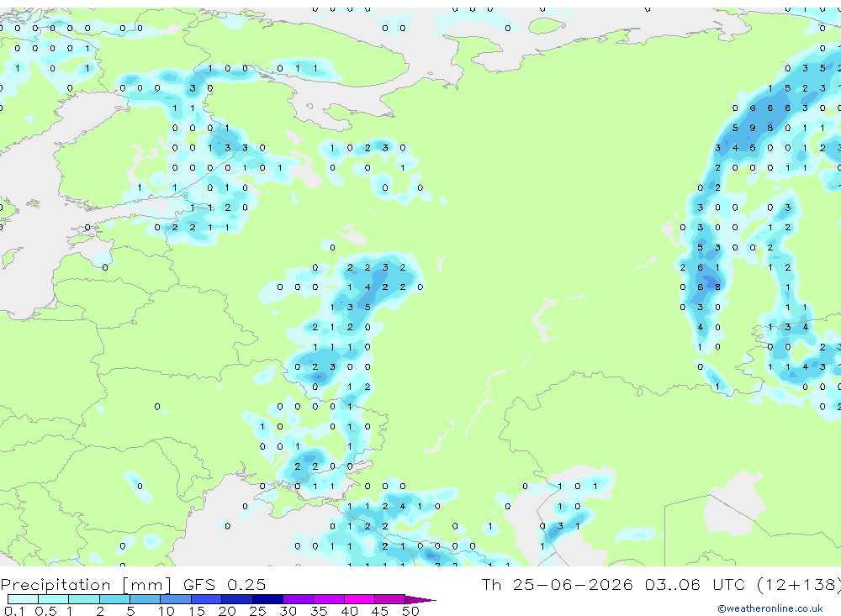Click legend scale label '25'
This screenshot has height=616, width=841.
pyautogui.click(x=258, y=611)
